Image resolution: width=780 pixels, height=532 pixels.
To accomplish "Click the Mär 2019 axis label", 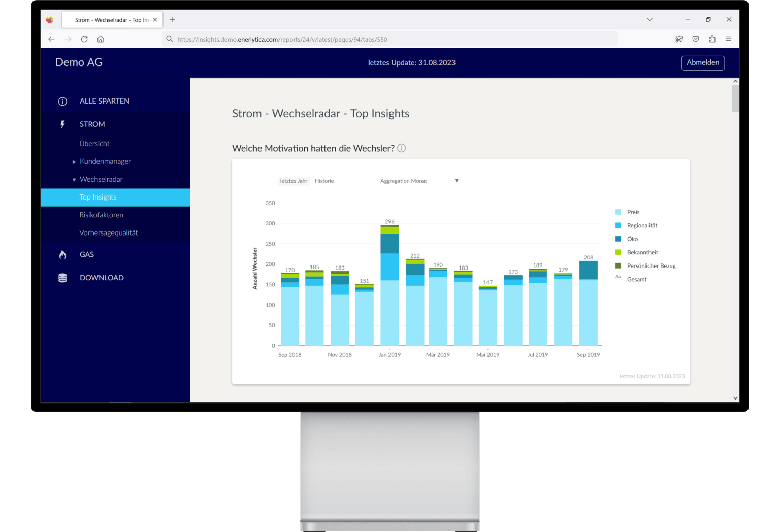I will (x=438, y=355).
